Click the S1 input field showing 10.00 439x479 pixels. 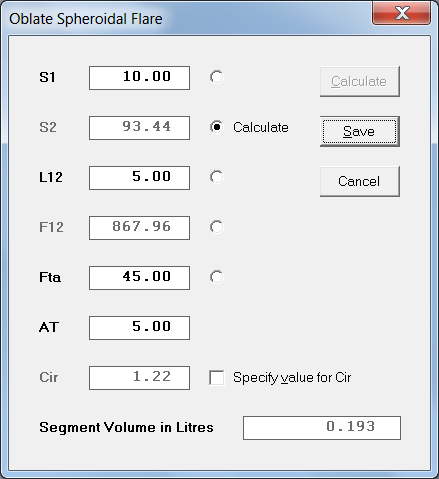tap(139, 78)
